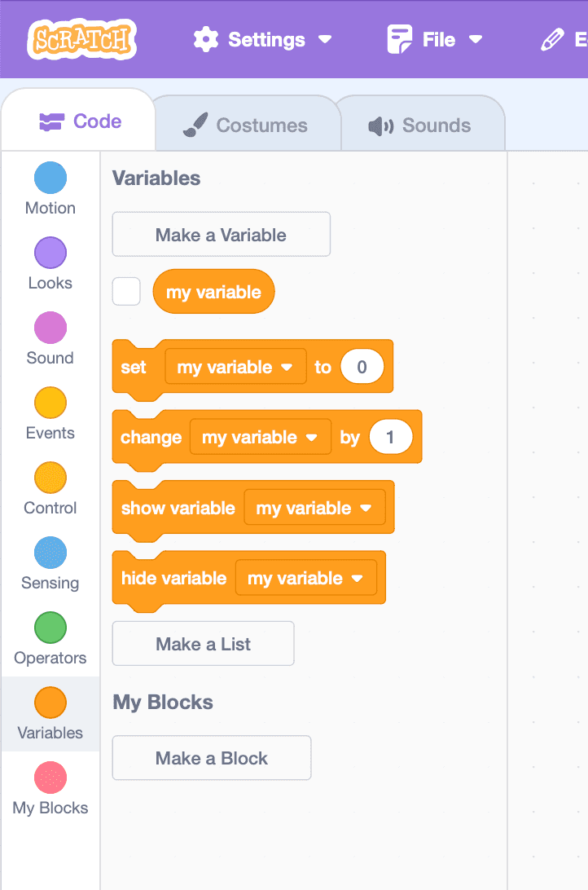The image size is (588, 890).
Task: Open variable dropdown in hide variable block
Action: point(306,579)
